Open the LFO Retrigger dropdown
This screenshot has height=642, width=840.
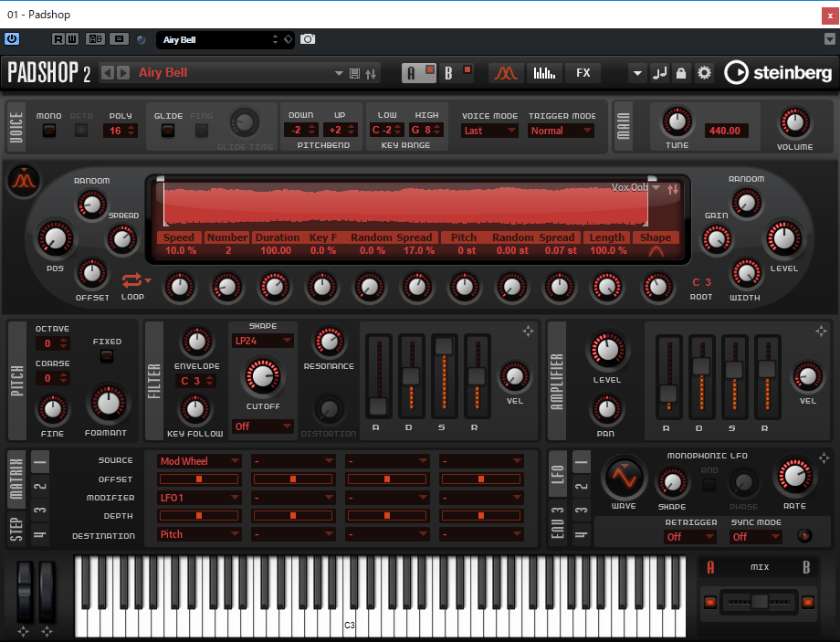pos(690,536)
